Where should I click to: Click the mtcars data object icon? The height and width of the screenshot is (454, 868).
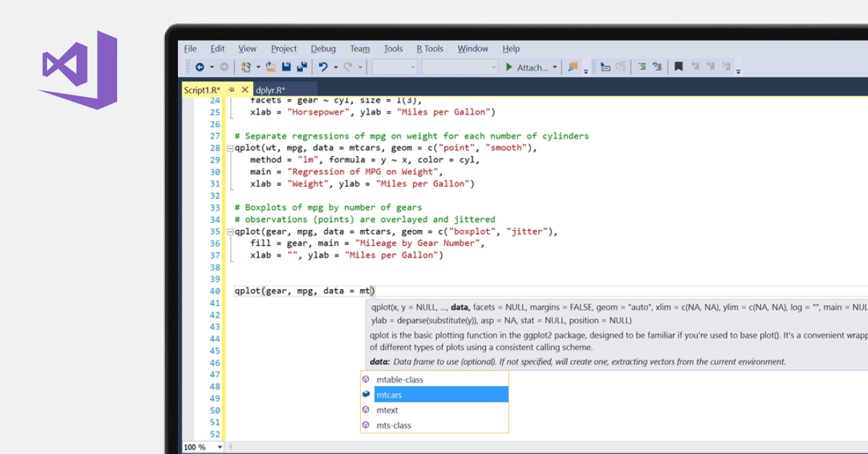click(x=367, y=395)
